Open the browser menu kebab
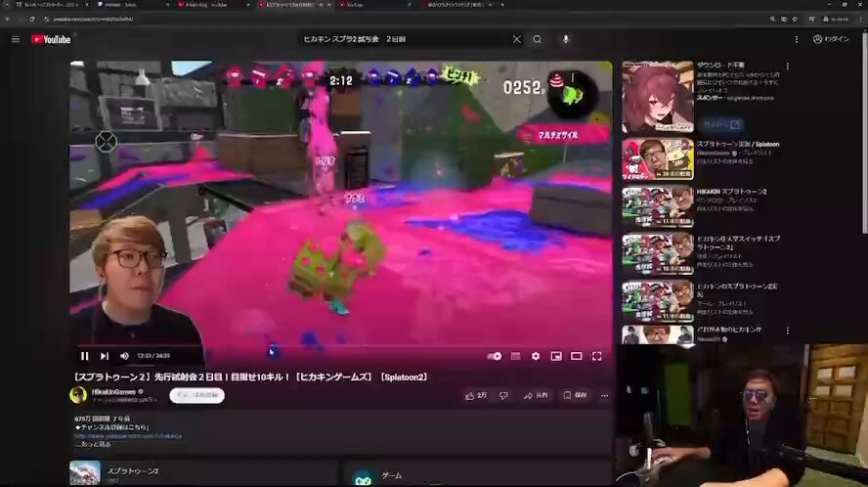The image size is (868, 487). pos(861,19)
